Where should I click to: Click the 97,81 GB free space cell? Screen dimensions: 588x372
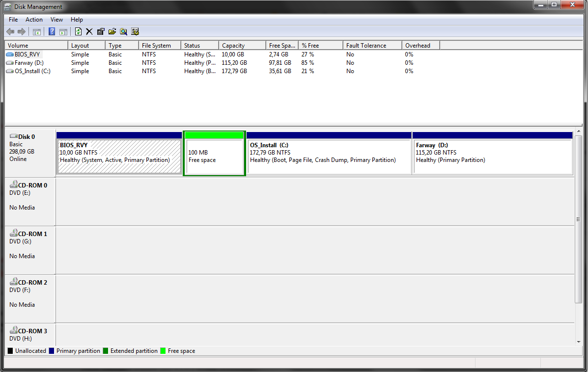pos(280,62)
